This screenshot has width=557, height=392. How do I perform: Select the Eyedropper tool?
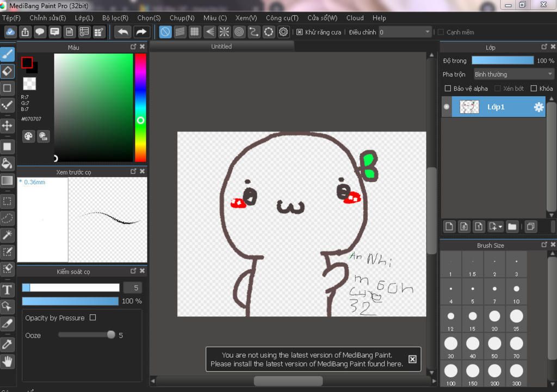[7, 344]
